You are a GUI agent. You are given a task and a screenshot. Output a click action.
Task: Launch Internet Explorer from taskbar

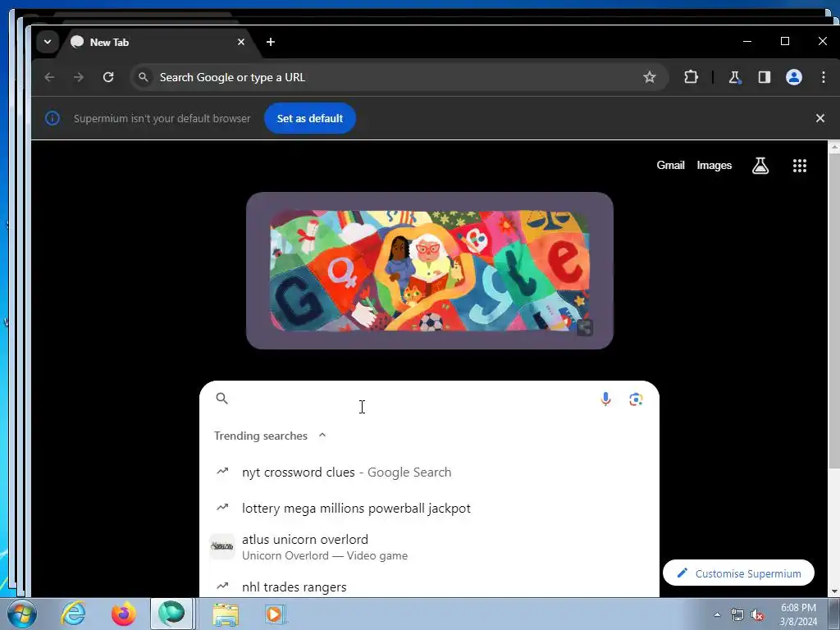(73, 614)
